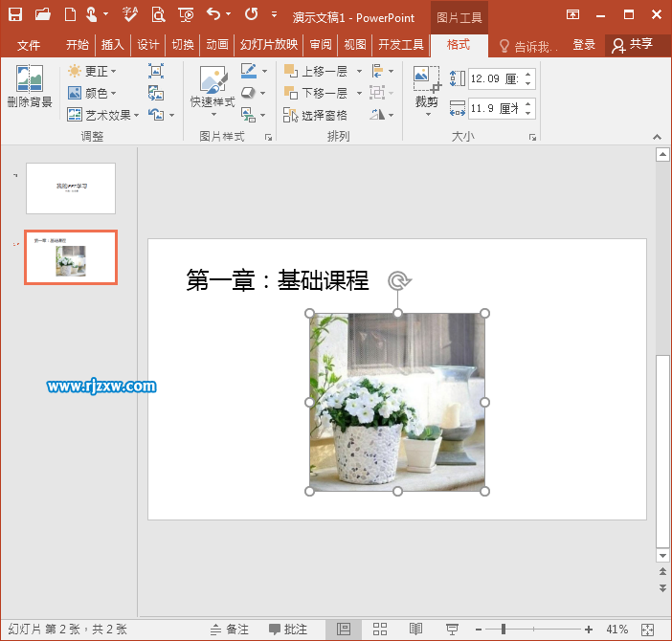Increase picture height with up stepper
672x641 pixels.
[528, 74]
